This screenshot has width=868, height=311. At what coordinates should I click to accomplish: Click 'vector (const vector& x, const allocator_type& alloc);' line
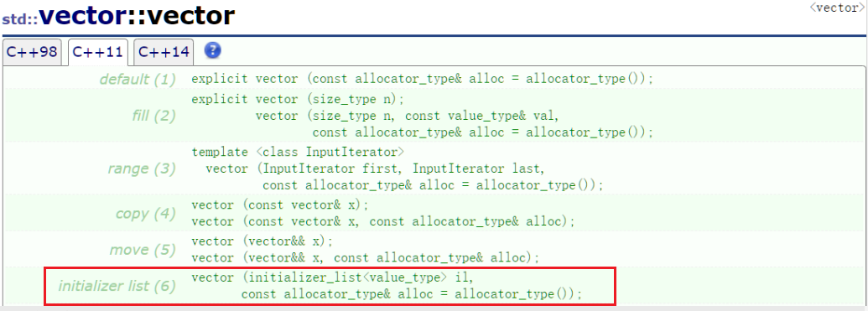(383, 222)
